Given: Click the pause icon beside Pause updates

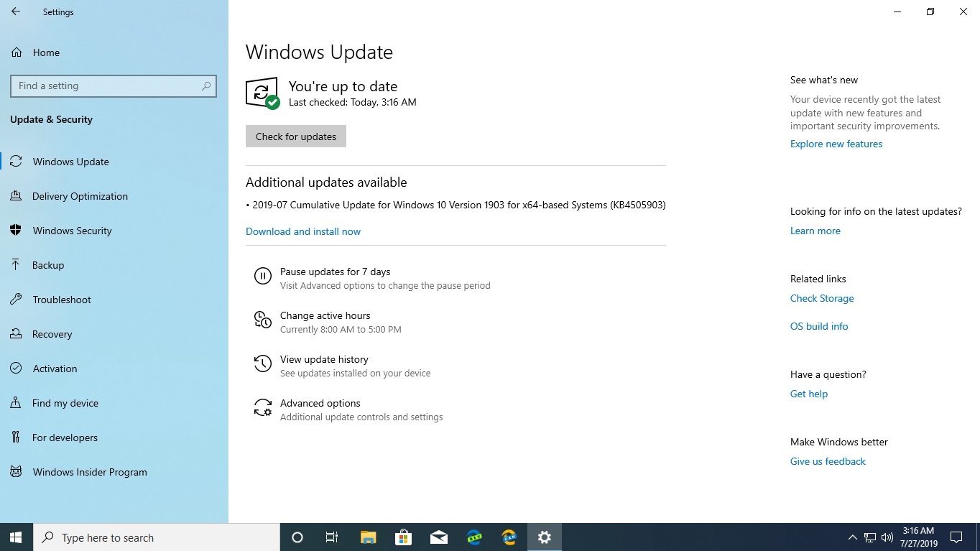Looking at the screenshot, I should [263, 276].
